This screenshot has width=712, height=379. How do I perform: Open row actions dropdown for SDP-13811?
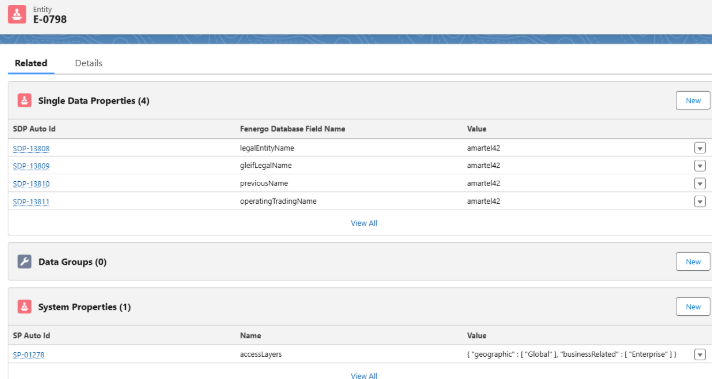pyautogui.click(x=700, y=202)
